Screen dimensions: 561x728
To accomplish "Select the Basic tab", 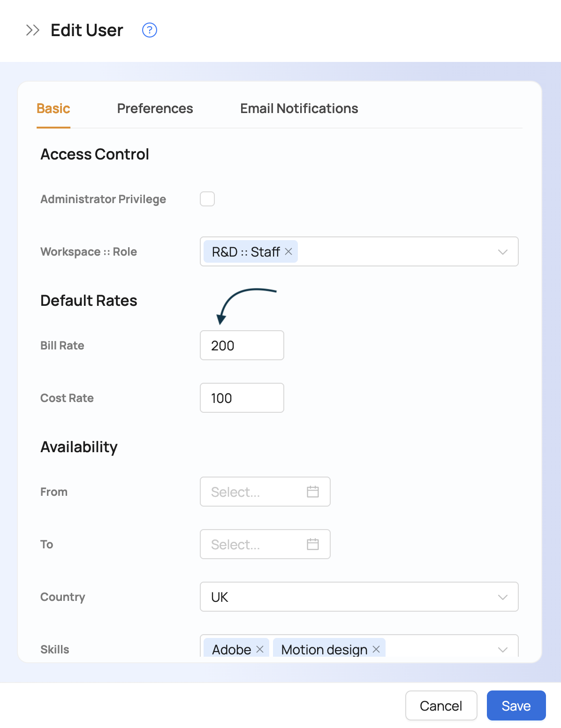I will tap(53, 108).
